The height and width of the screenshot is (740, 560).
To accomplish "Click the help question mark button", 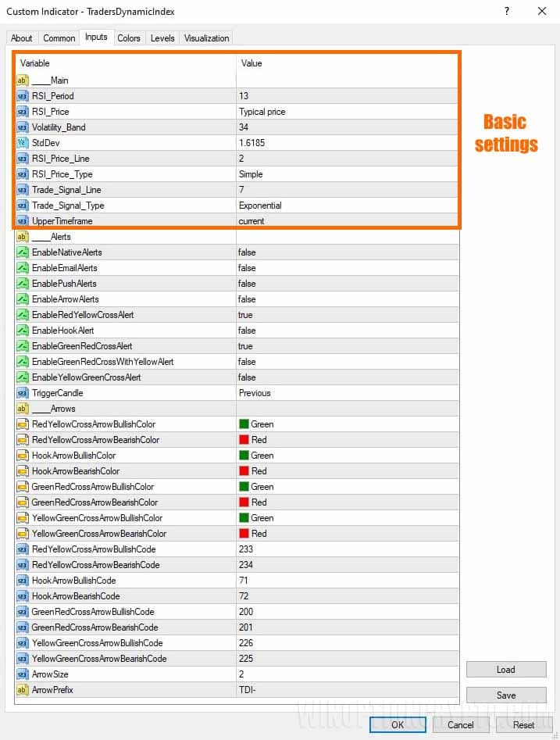I will [x=507, y=11].
